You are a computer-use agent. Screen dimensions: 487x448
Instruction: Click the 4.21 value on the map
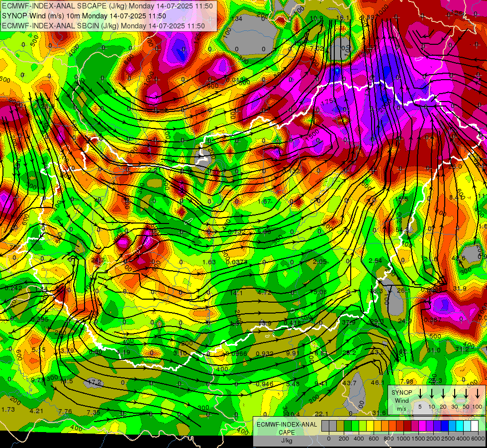[x=36, y=411]
